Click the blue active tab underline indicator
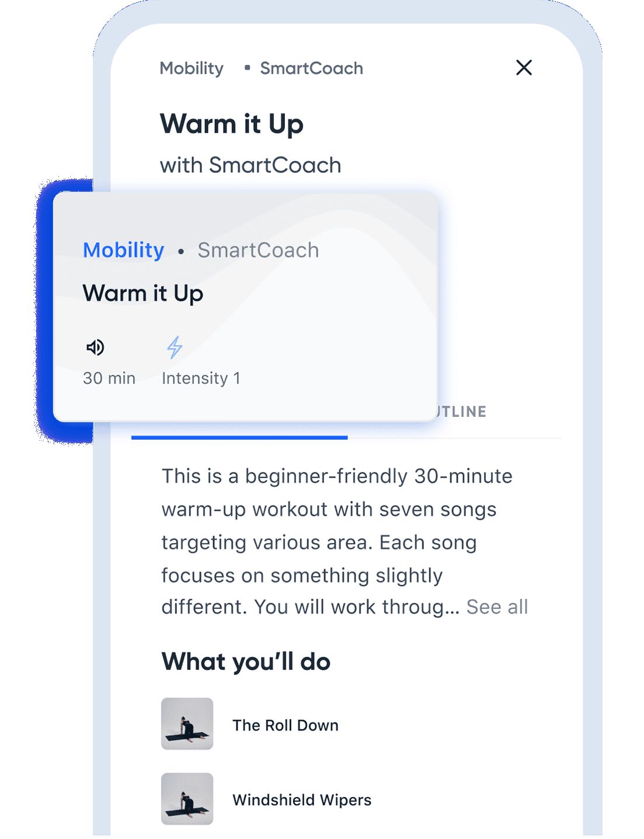The image size is (644, 839). tap(239, 437)
